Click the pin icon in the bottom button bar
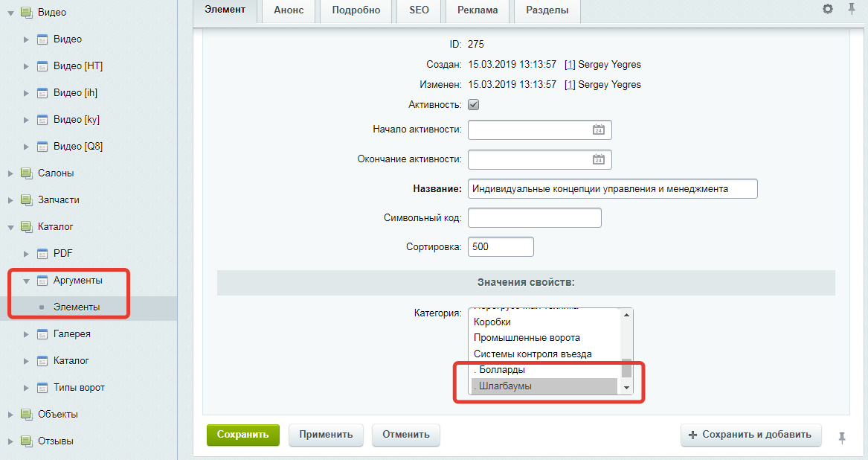This screenshot has height=460, width=868. [x=842, y=438]
